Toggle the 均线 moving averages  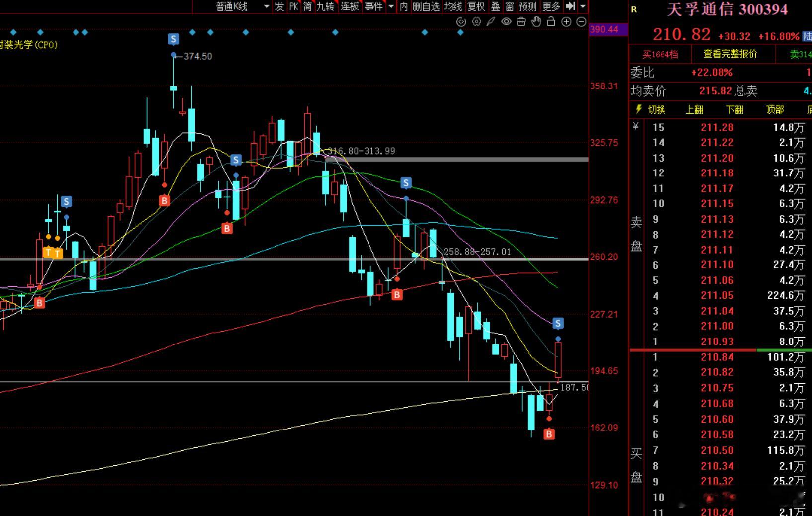coord(453,6)
